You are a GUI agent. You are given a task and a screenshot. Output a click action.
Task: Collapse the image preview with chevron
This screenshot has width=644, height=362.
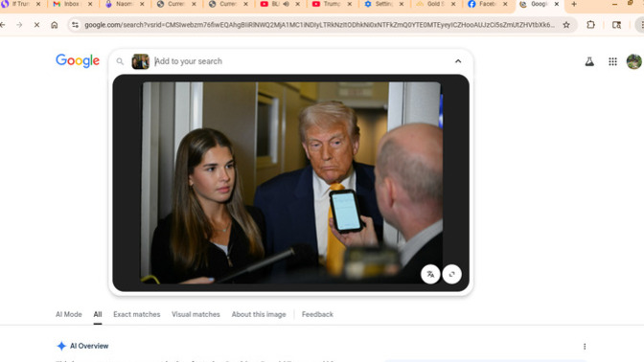pos(458,61)
